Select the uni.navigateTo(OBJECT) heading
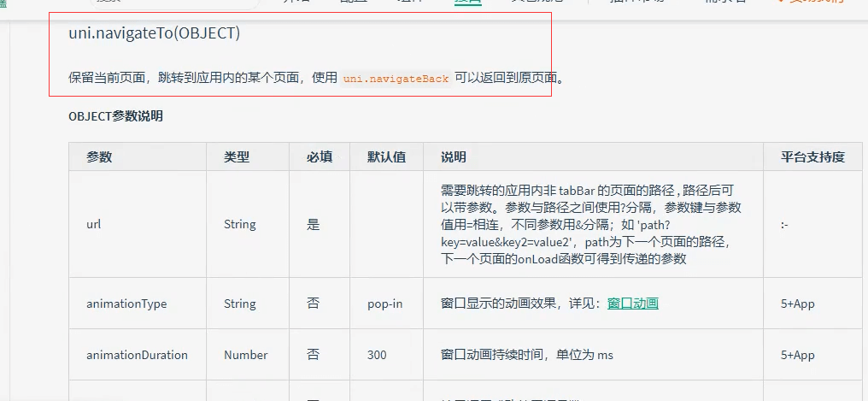 point(155,33)
